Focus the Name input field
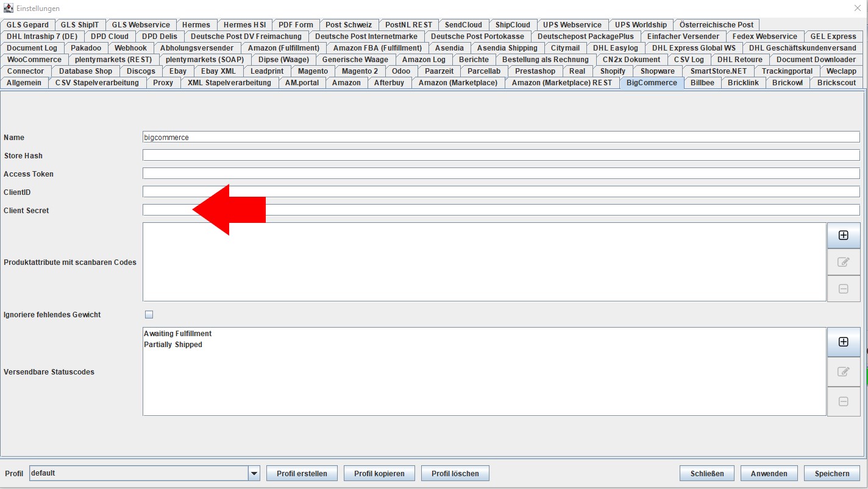The width and height of the screenshot is (868, 489). click(x=501, y=137)
